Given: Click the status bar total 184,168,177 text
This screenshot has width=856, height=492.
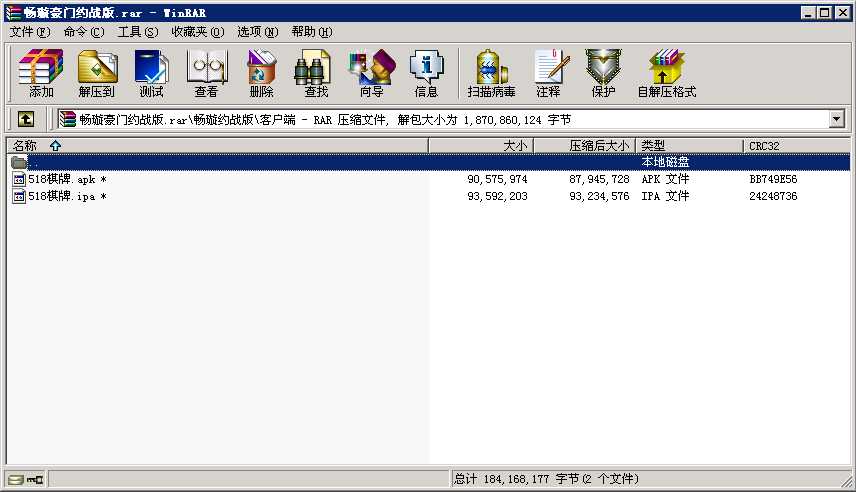Looking at the screenshot, I should pos(546,479).
